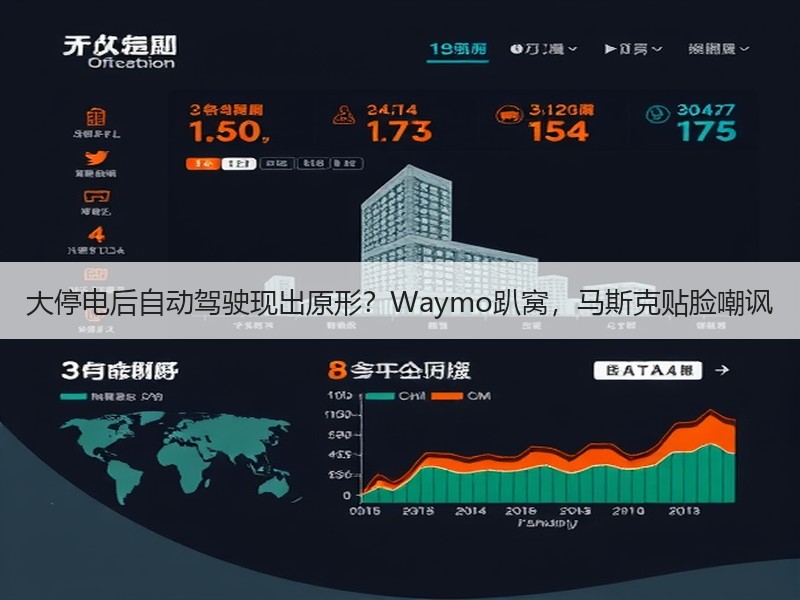Image resolution: width=800 pixels, height=600 pixels.
Task: Toggle the teal legend swatch above world map
Action: (x=73, y=396)
